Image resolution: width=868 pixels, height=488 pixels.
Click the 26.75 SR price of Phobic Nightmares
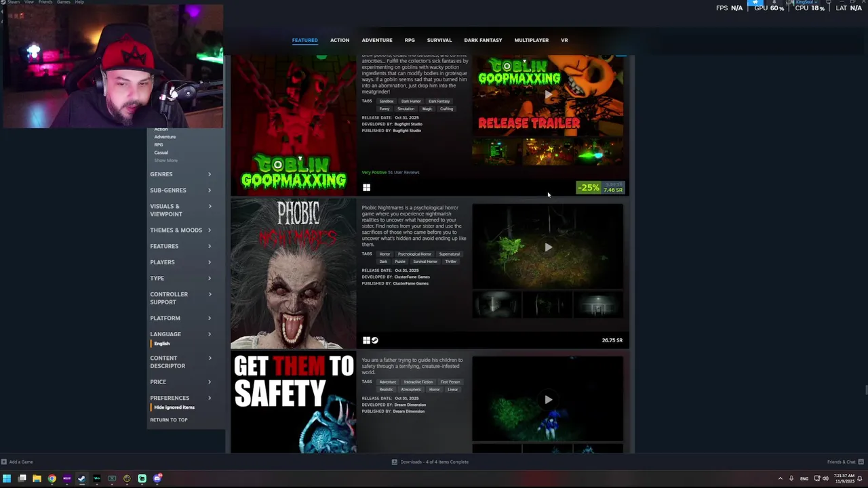pos(612,340)
